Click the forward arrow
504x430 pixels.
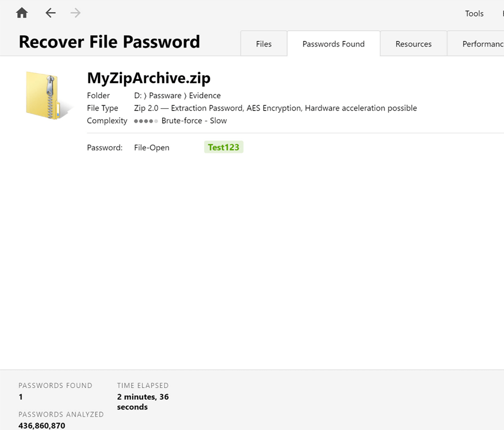(x=76, y=13)
